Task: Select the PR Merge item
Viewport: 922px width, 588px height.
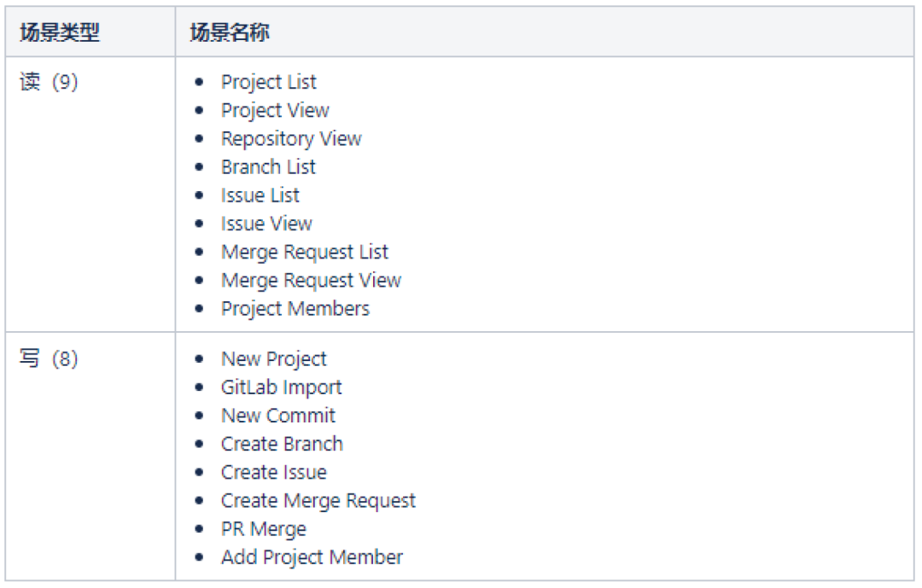Action: point(264,529)
